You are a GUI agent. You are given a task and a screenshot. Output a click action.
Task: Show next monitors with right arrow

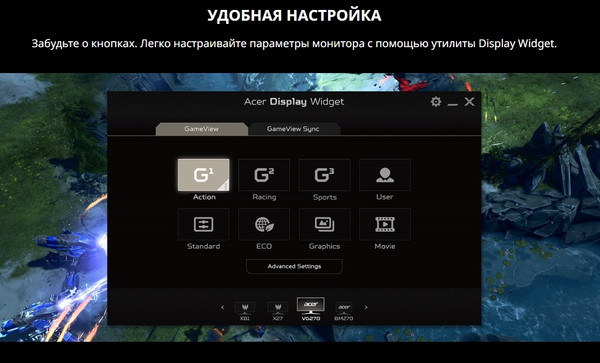[x=366, y=307]
